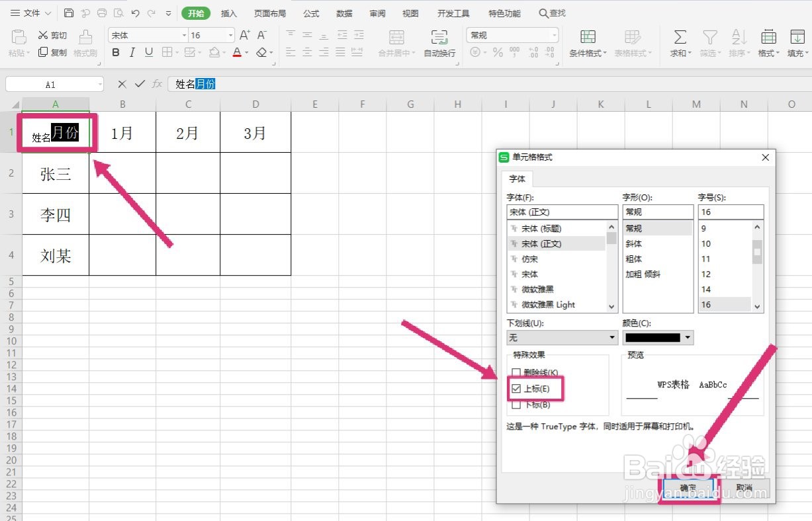812x521 pixels.
Task: Click the Print Preview icon
Action: [118, 13]
